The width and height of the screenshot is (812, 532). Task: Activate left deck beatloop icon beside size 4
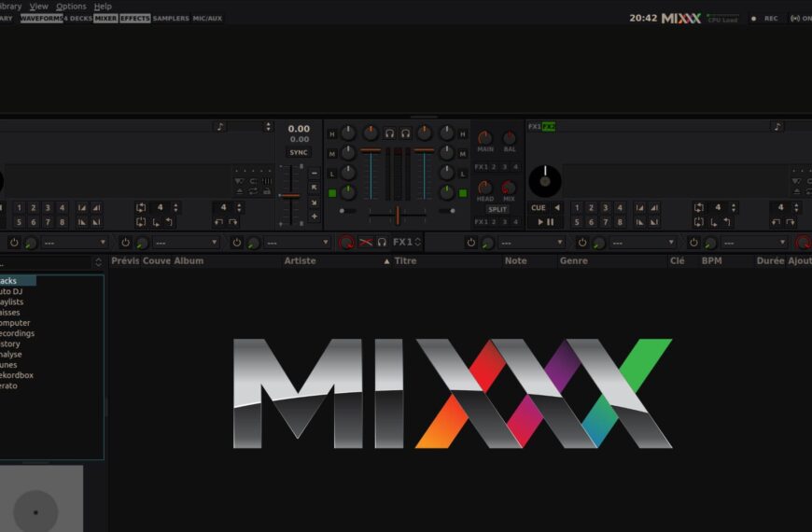[x=141, y=208]
